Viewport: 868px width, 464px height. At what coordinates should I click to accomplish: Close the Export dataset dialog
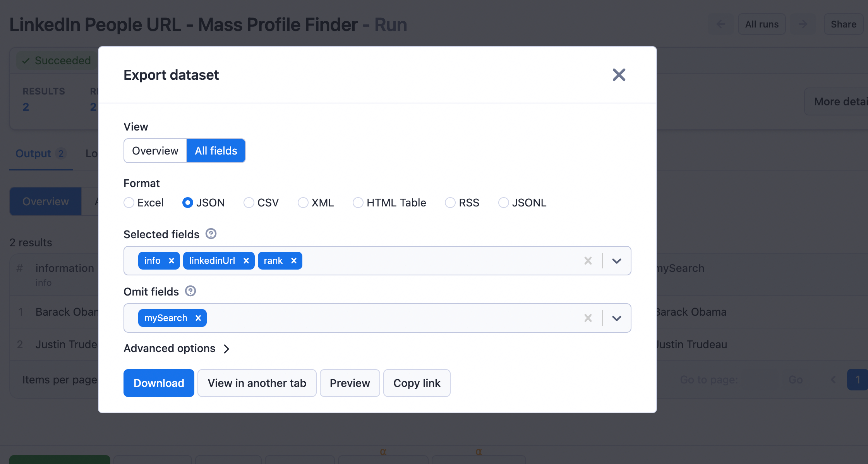point(619,75)
